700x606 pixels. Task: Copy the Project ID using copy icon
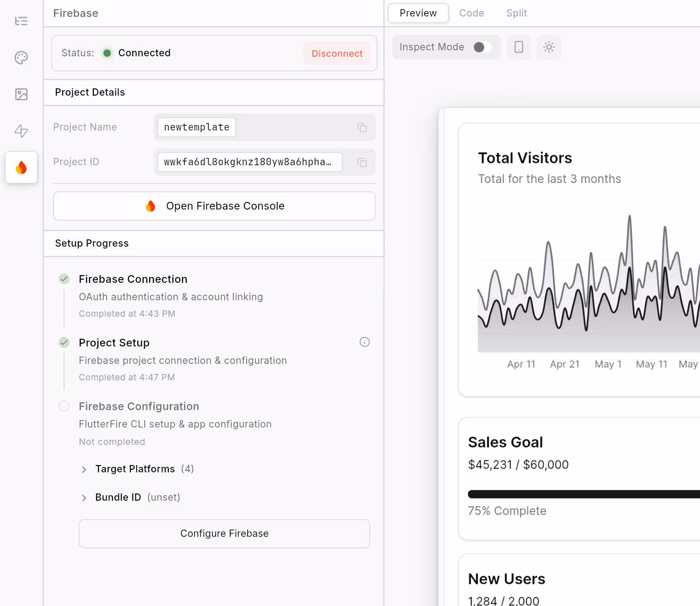pos(362,162)
